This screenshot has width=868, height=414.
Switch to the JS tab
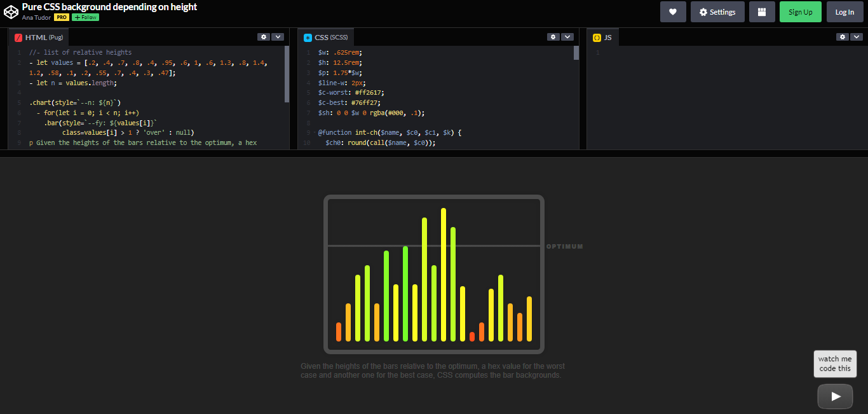click(x=603, y=37)
